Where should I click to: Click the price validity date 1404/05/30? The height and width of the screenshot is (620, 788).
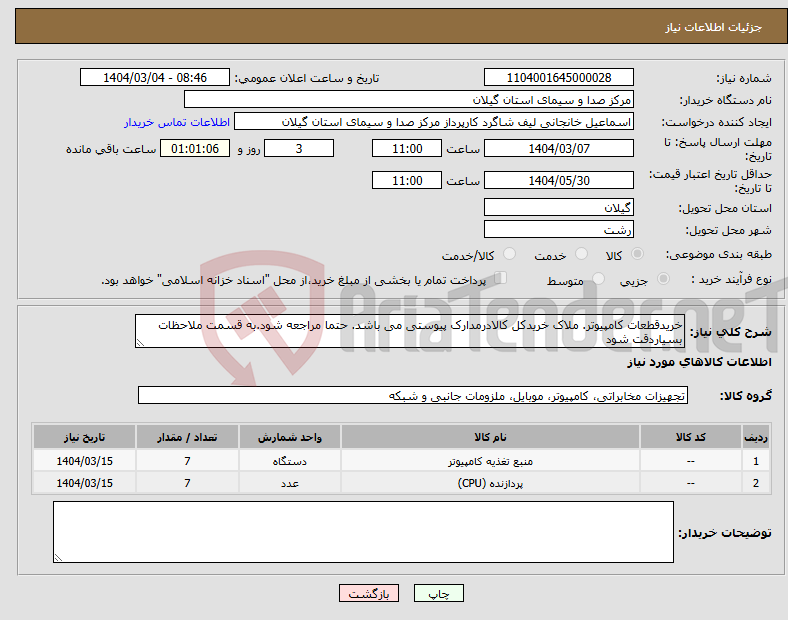[559, 180]
